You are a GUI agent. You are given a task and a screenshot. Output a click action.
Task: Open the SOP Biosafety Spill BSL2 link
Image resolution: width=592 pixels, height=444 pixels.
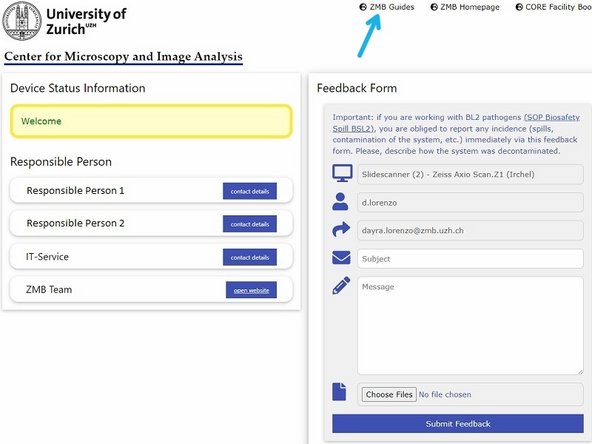pos(456,123)
